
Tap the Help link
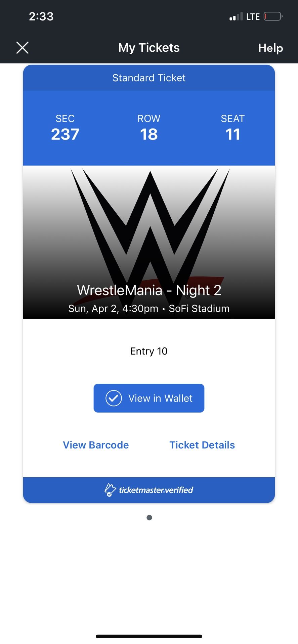point(270,48)
